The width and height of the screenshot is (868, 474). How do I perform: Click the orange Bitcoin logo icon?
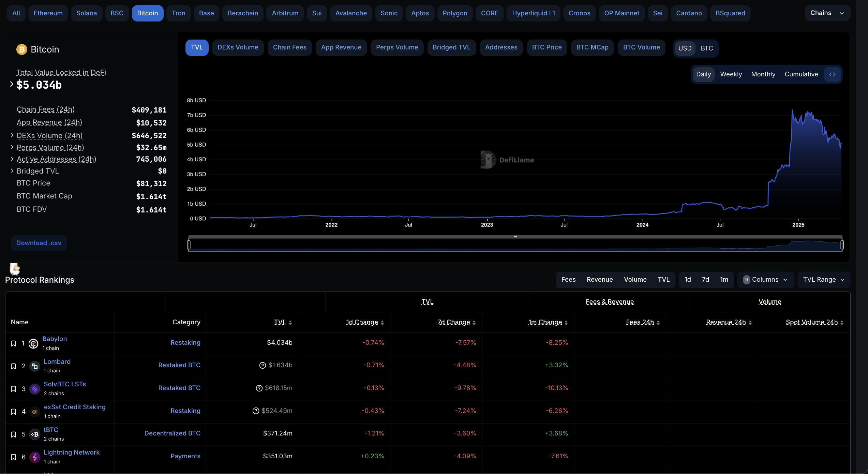click(x=22, y=49)
